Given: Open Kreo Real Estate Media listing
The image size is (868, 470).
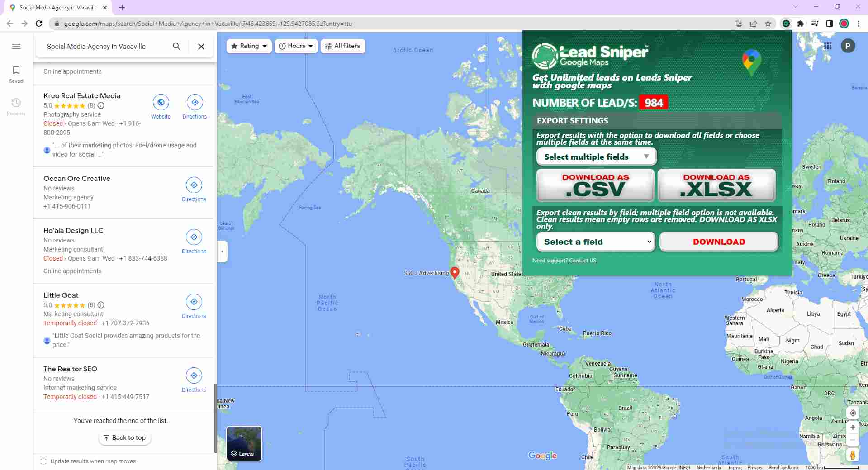Looking at the screenshot, I should pyautogui.click(x=82, y=96).
